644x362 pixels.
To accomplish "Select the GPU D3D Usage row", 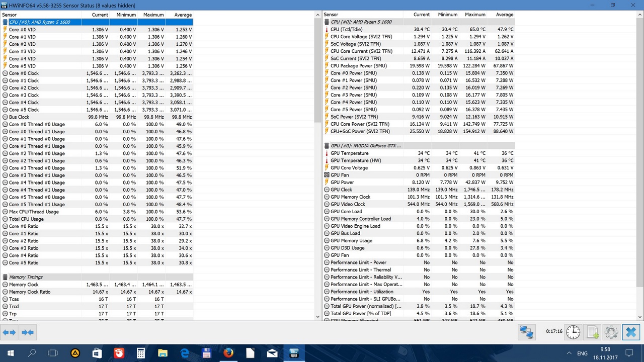I will pos(419,248).
